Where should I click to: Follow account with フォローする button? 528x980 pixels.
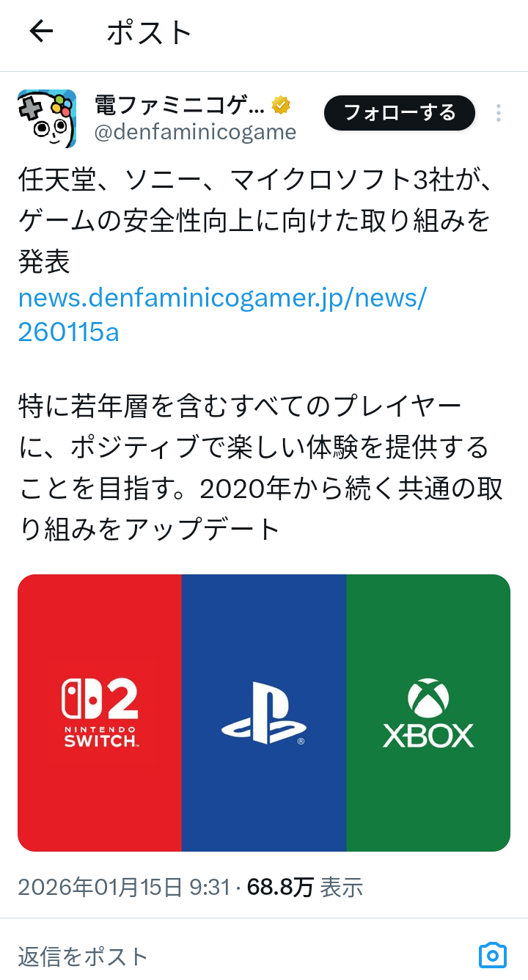[400, 113]
